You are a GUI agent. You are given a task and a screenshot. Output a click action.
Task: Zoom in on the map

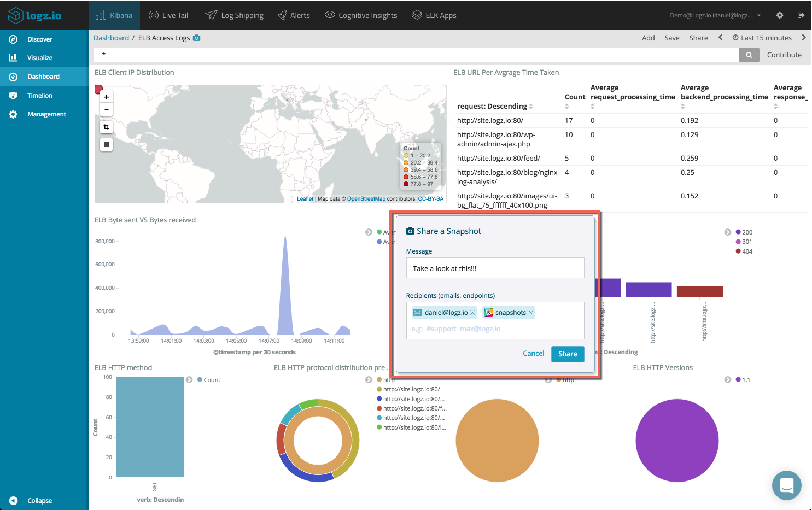point(107,97)
